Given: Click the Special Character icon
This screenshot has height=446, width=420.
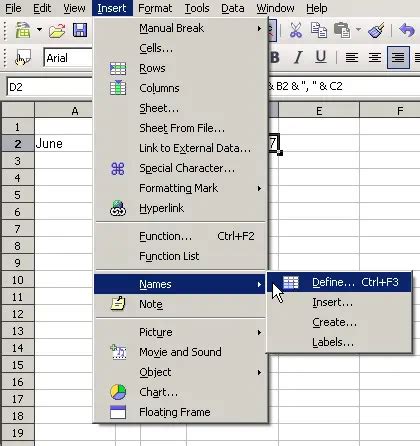Looking at the screenshot, I should tap(118, 169).
